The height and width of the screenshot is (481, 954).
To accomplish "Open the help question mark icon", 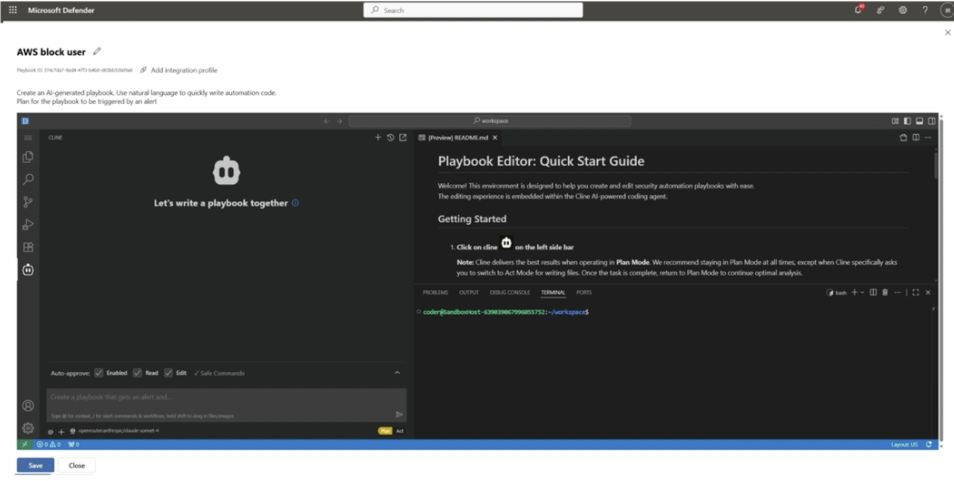I will [x=925, y=10].
